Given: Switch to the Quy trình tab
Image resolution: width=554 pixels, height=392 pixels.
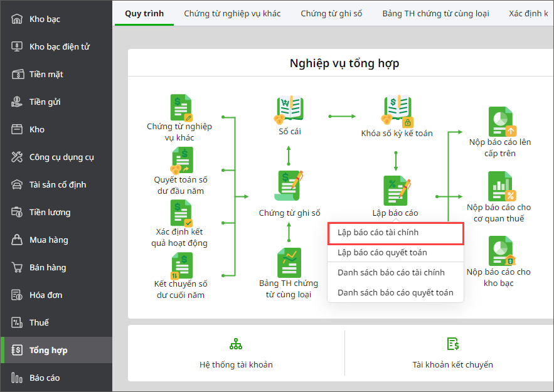Looking at the screenshot, I should (144, 13).
